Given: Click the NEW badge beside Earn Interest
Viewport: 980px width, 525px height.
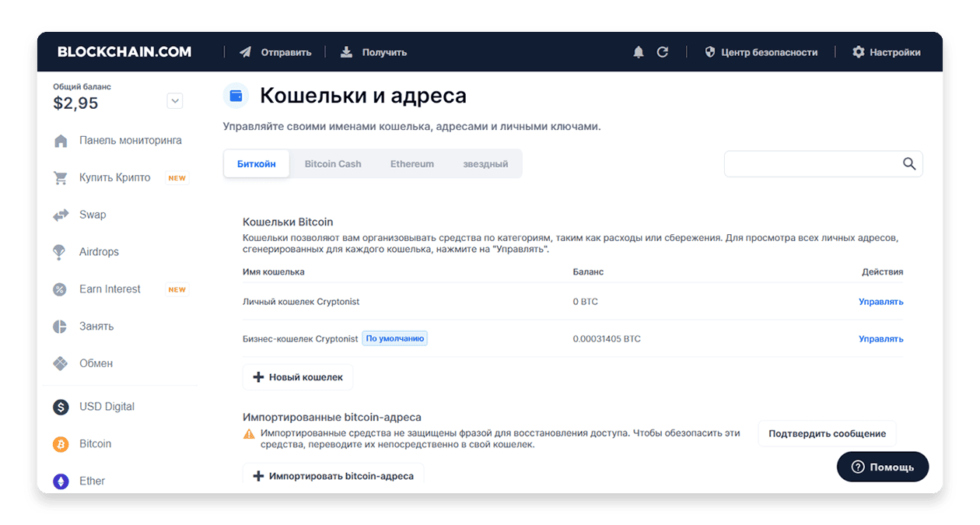Looking at the screenshot, I should pos(177,289).
